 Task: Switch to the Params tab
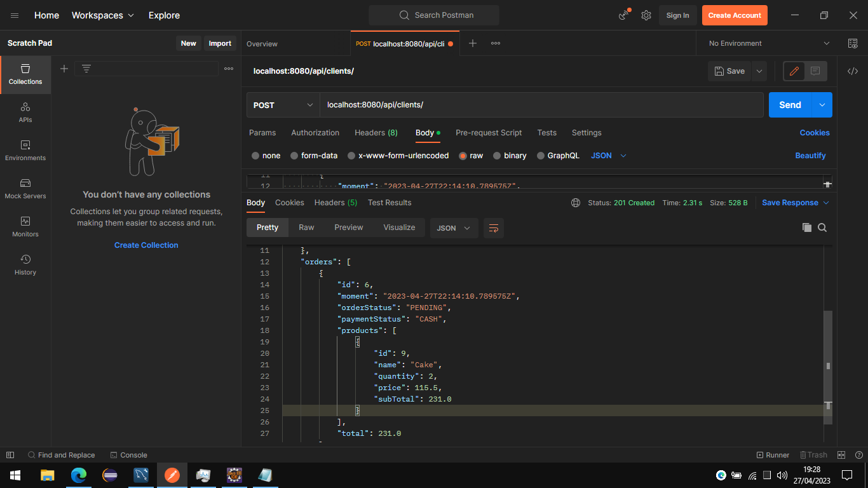coord(262,133)
